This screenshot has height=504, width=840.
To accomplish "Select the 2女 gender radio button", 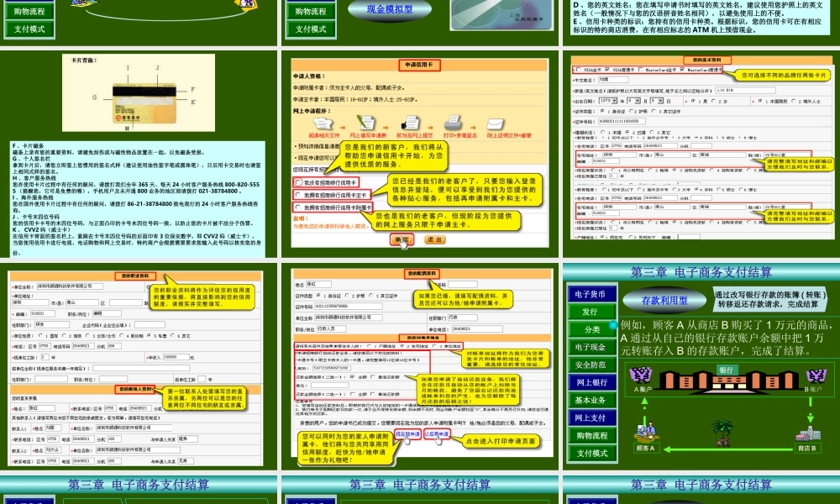I will click(713, 101).
